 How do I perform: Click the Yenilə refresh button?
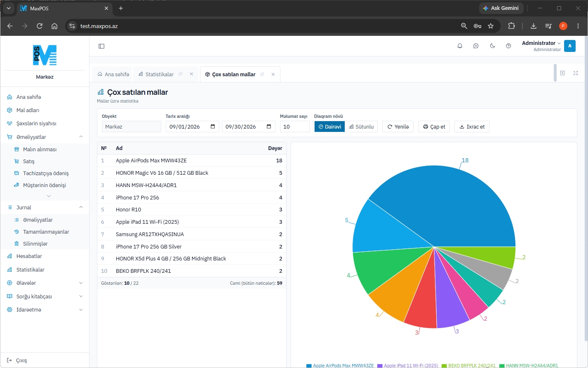[x=398, y=127]
